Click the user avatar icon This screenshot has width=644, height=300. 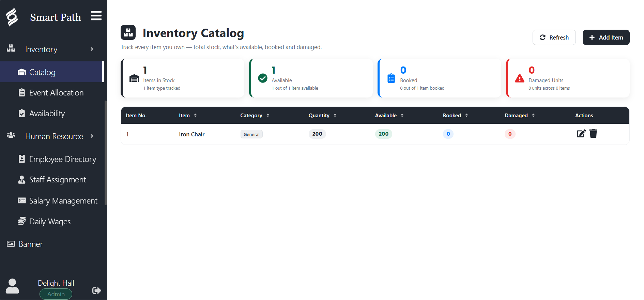(x=13, y=286)
